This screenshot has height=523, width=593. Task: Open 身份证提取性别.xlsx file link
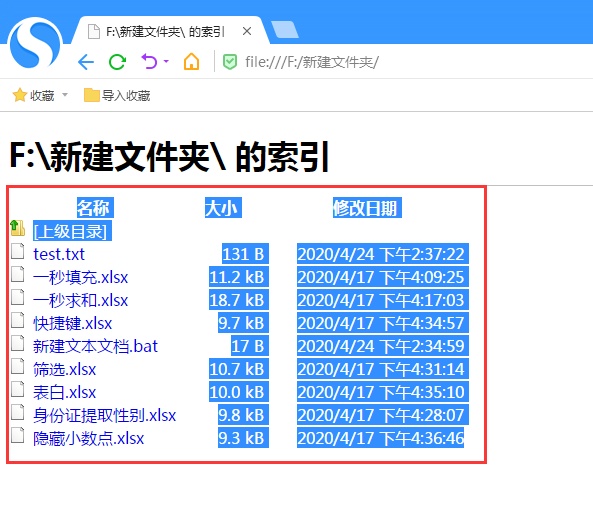point(104,416)
